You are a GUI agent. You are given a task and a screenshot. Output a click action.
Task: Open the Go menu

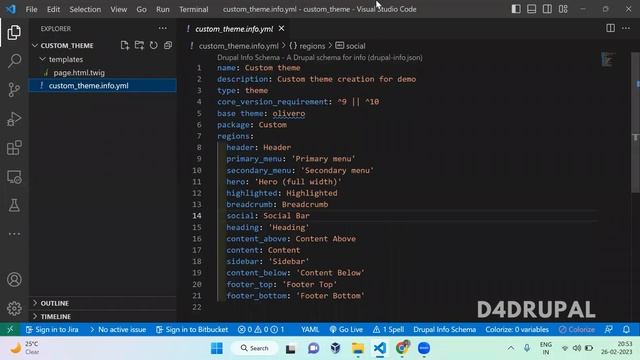pyautogui.click(x=141, y=9)
